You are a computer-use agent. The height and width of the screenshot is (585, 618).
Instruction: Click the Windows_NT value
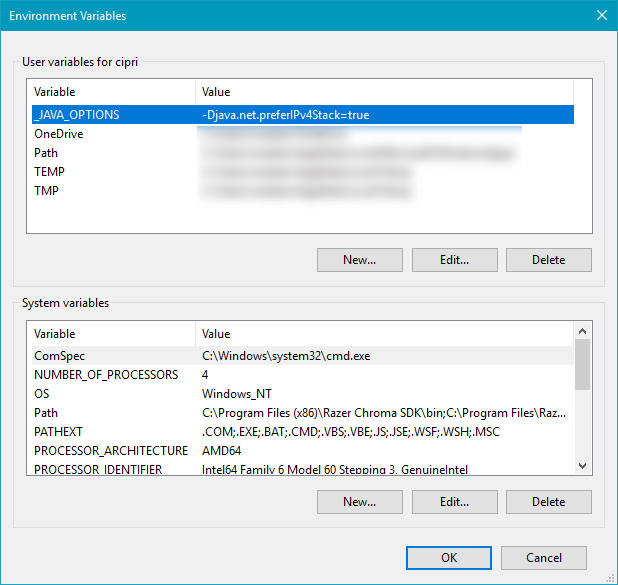pyautogui.click(x=236, y=393)
